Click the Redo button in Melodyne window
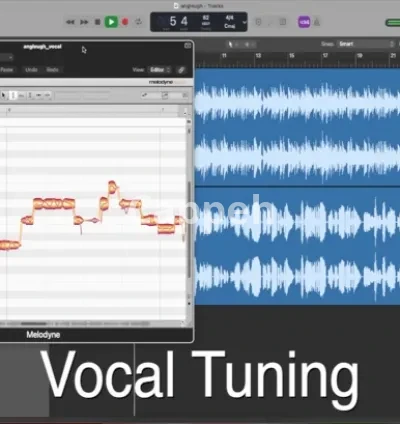 (52, 70)
